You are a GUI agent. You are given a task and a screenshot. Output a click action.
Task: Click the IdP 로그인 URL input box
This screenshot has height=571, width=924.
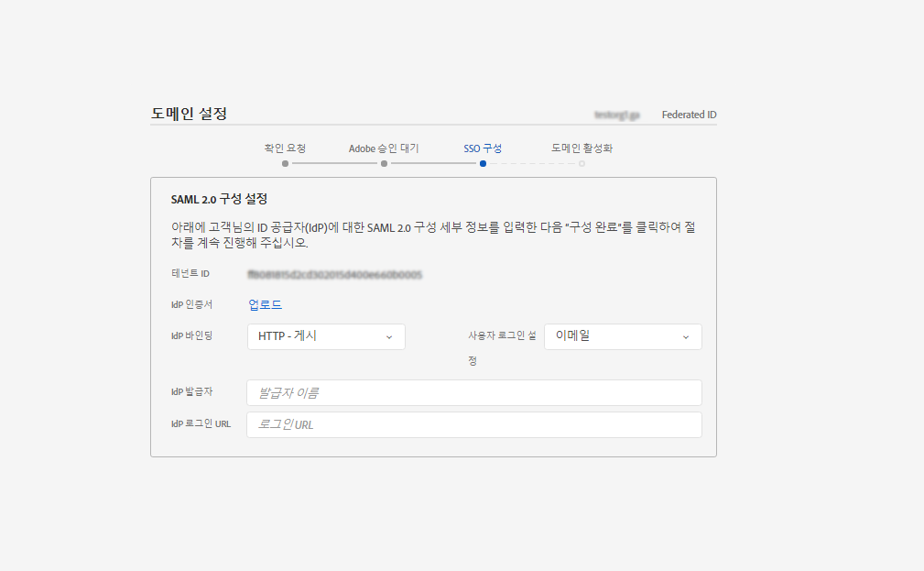(x=473, y=423)
